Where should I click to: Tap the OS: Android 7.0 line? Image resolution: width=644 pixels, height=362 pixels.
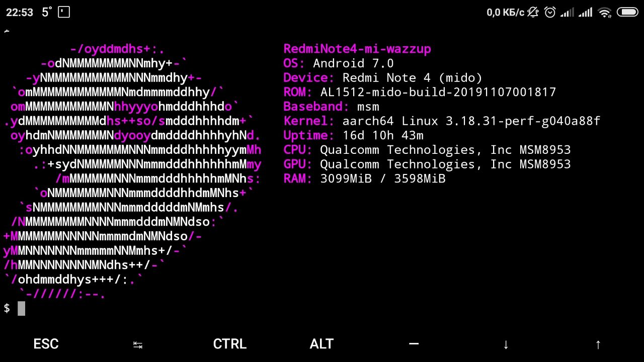(x=339, y=63)
